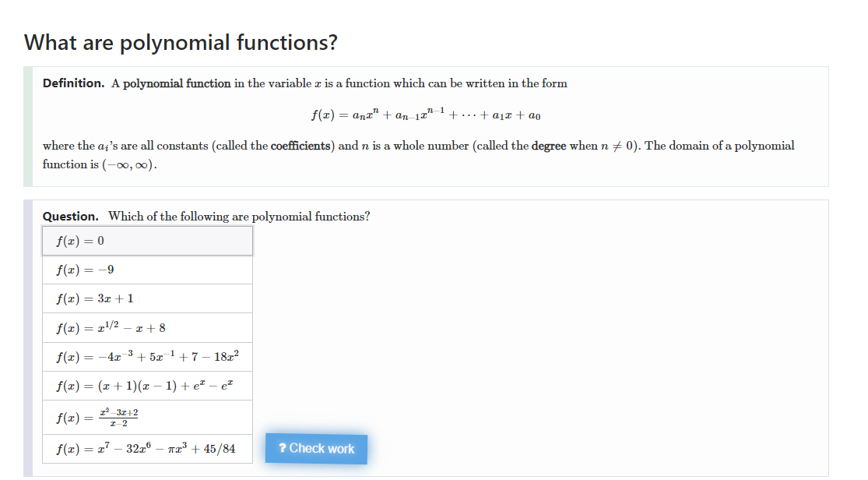Select the option with negative exponents
Screen dimensions: 868x480
147,357
